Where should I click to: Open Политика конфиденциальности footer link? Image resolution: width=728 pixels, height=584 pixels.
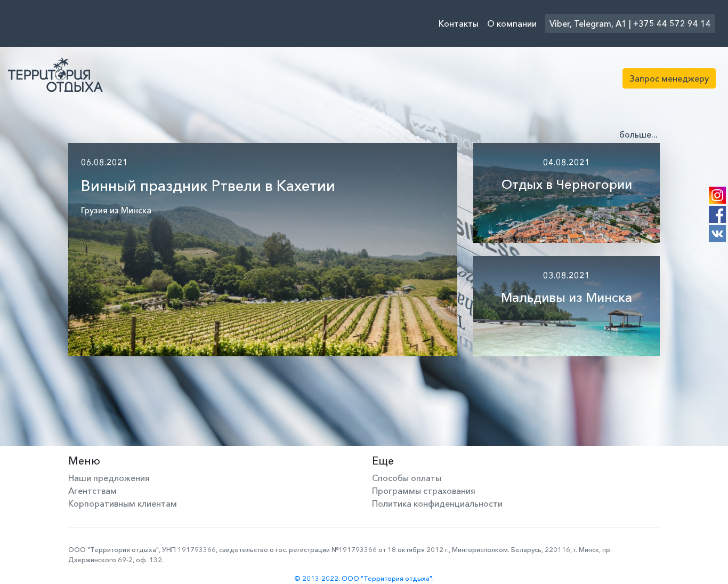(x=437, y=503)
